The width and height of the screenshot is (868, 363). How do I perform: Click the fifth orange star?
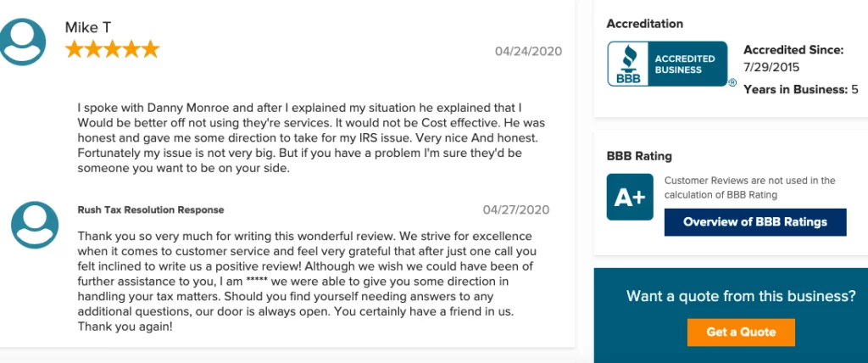pyautogui.click(x=150, y=49)
